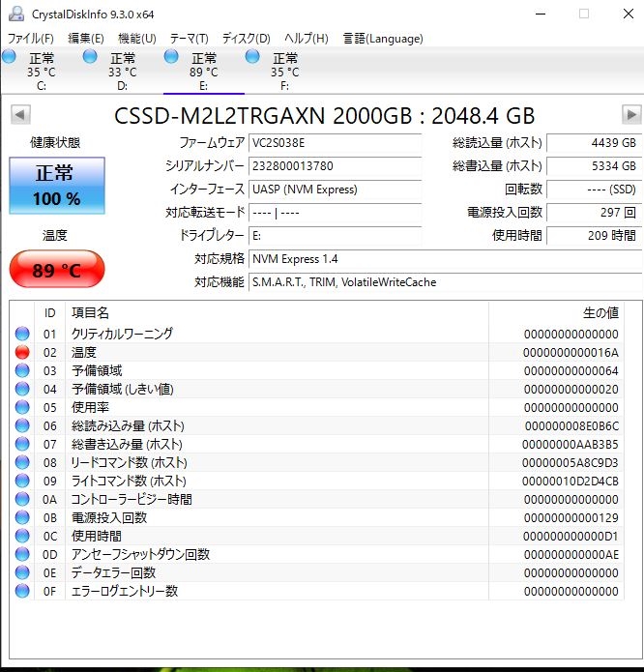Click the power on count value 297 回
The image size is (644, 672).
595,213
